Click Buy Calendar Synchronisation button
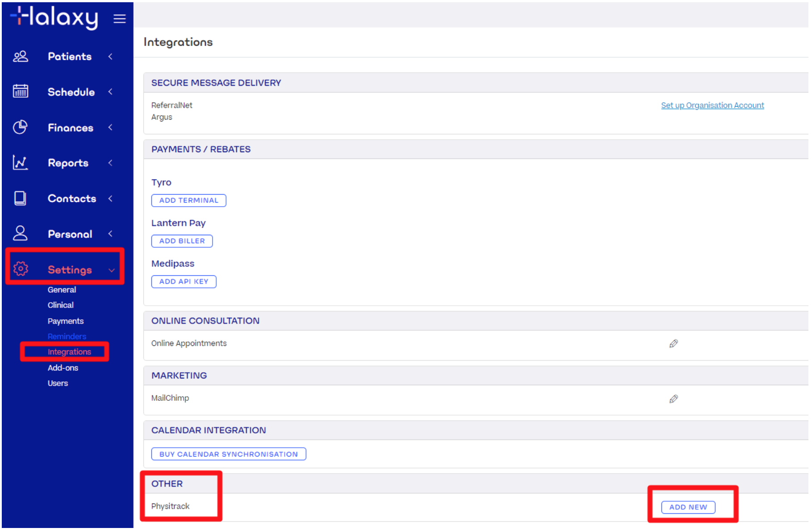Viewport: 812px width, 532px height. 228,454
